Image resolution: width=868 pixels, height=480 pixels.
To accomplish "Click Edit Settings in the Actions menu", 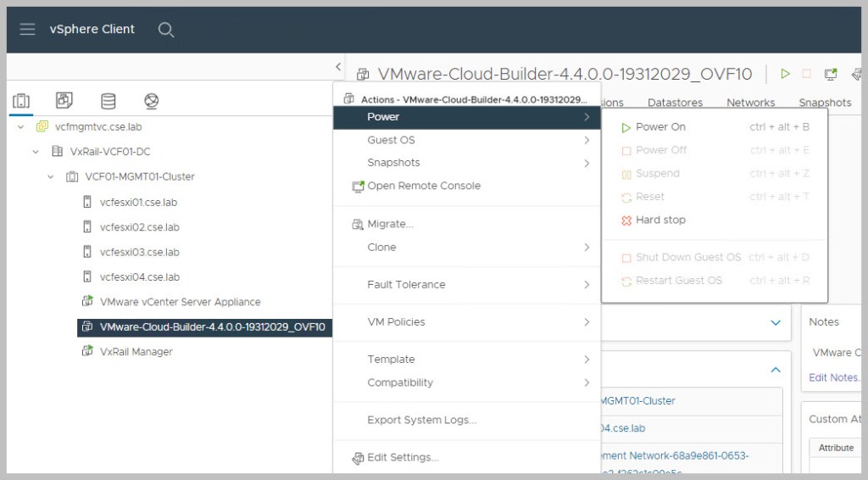I will point(402,457).
